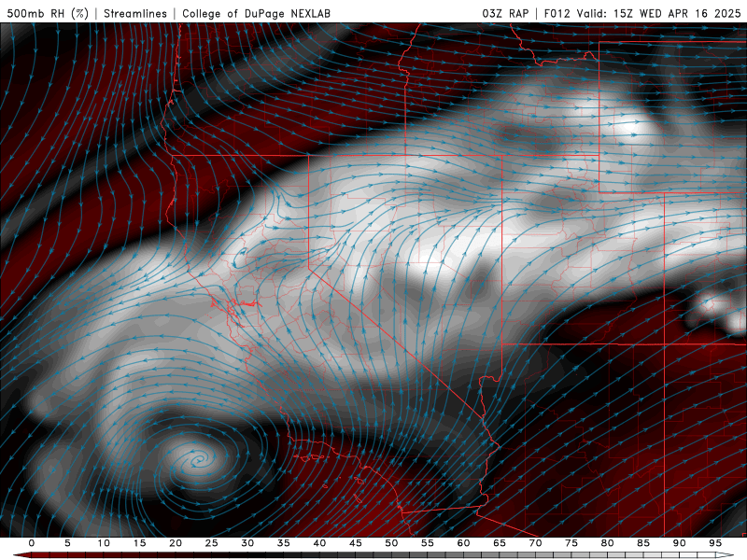Screen dimensions: 747x560
Task: Click the "80" color scale number
Action: pyautogui.click(x=607, y=543)
